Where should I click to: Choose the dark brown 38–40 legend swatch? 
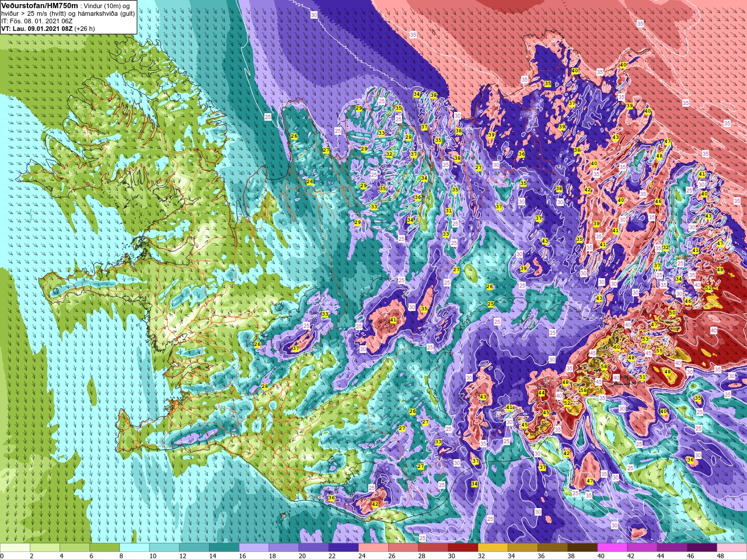pyautogui.click(x=582, y=548)
